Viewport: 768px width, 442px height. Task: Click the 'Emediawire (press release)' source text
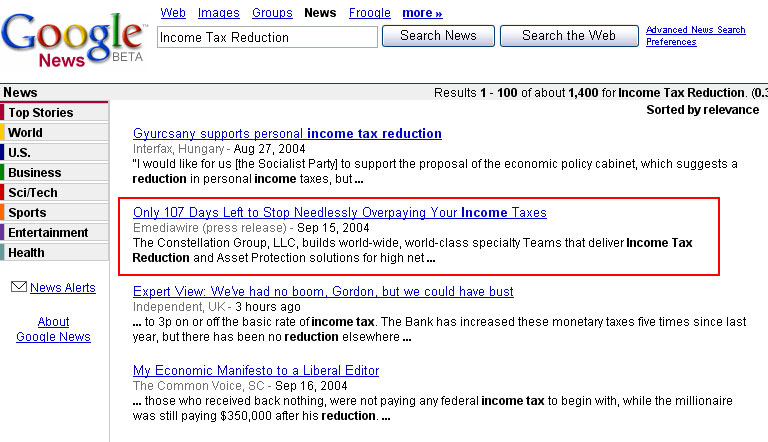tap(210, 228)
